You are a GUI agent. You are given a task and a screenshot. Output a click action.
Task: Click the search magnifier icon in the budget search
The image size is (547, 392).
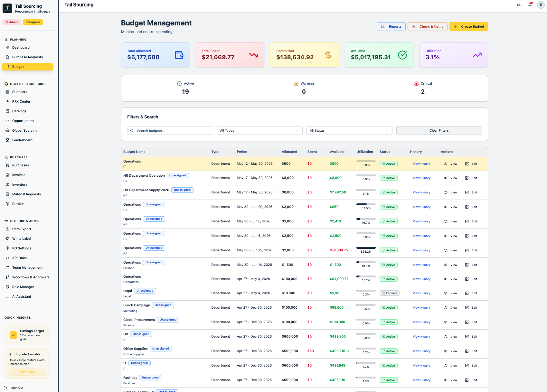pyautogui.click(x=132, y=131)
